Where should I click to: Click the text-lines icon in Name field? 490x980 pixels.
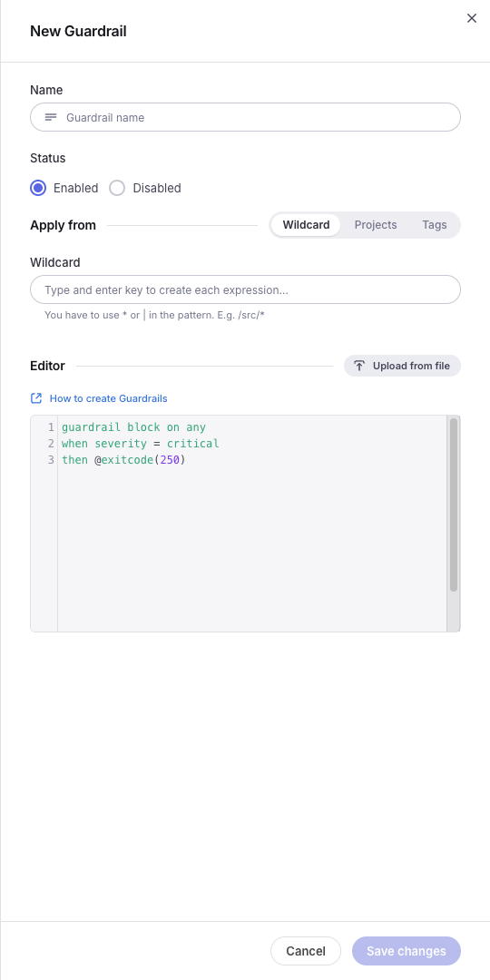click(51, 117)
